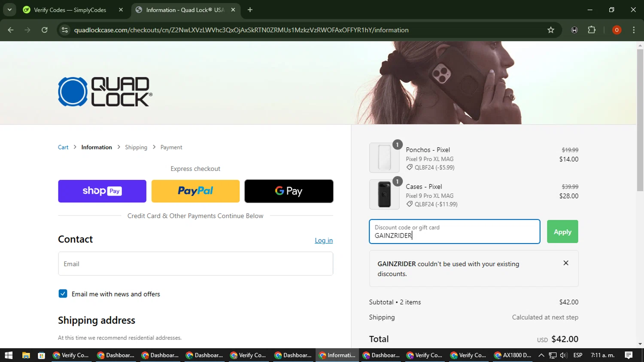
Task: Open the Chrome three-dot menu
Action: (x=634, y=30)
